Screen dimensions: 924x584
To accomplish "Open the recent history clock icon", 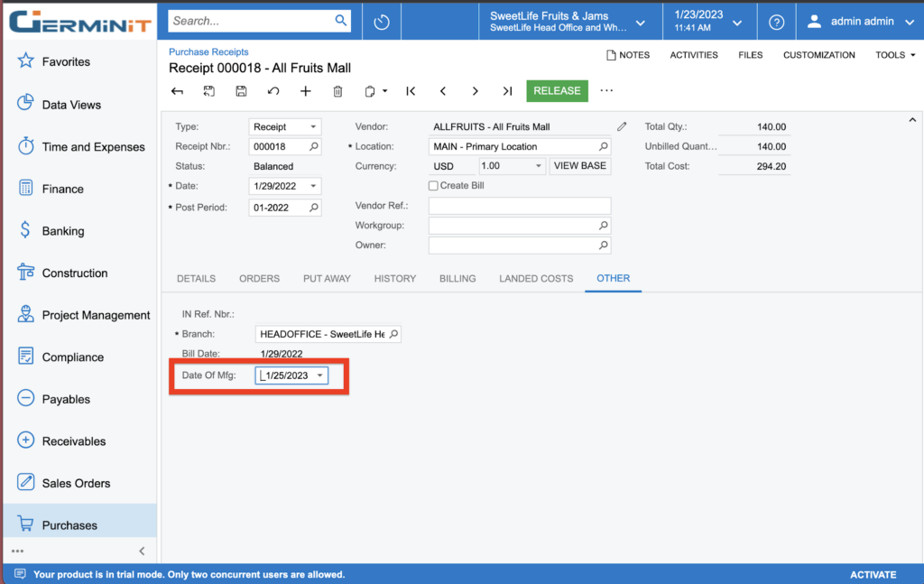I will 382,22.
